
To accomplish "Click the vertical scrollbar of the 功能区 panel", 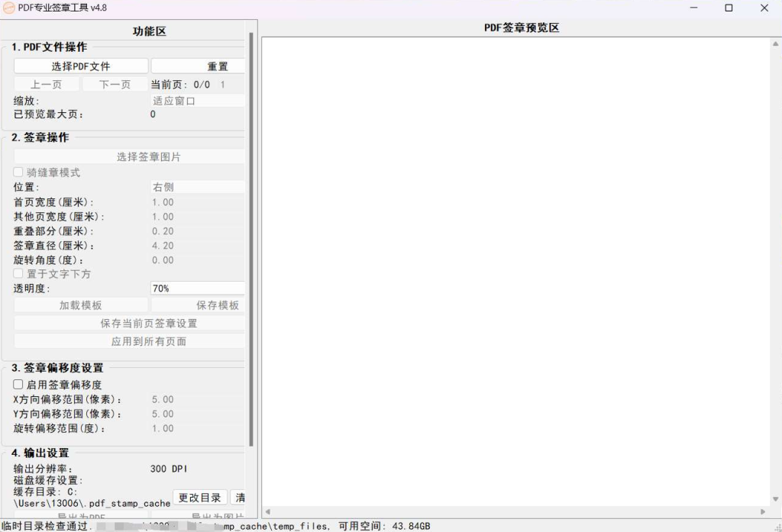I will click(250, 240).
